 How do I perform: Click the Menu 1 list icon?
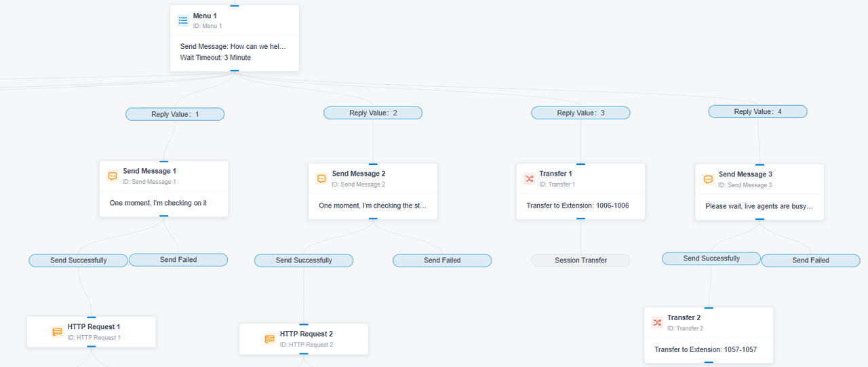pyautogui.click(x=183, y=20)
